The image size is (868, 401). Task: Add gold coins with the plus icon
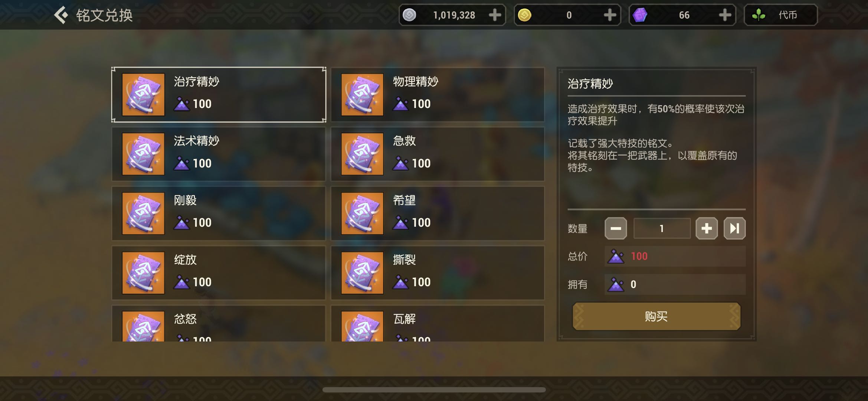tap(610, 15)
